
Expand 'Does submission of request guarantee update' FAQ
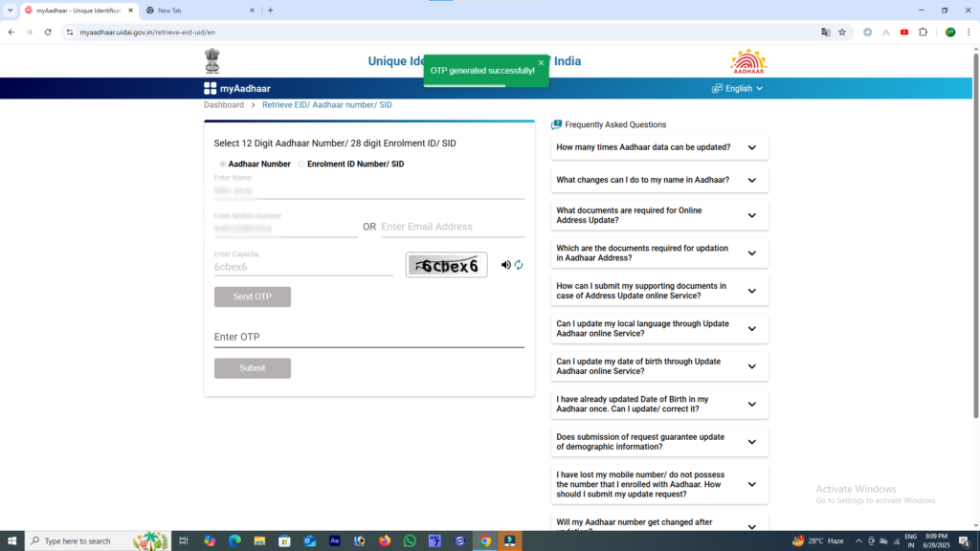coord(659,442)
